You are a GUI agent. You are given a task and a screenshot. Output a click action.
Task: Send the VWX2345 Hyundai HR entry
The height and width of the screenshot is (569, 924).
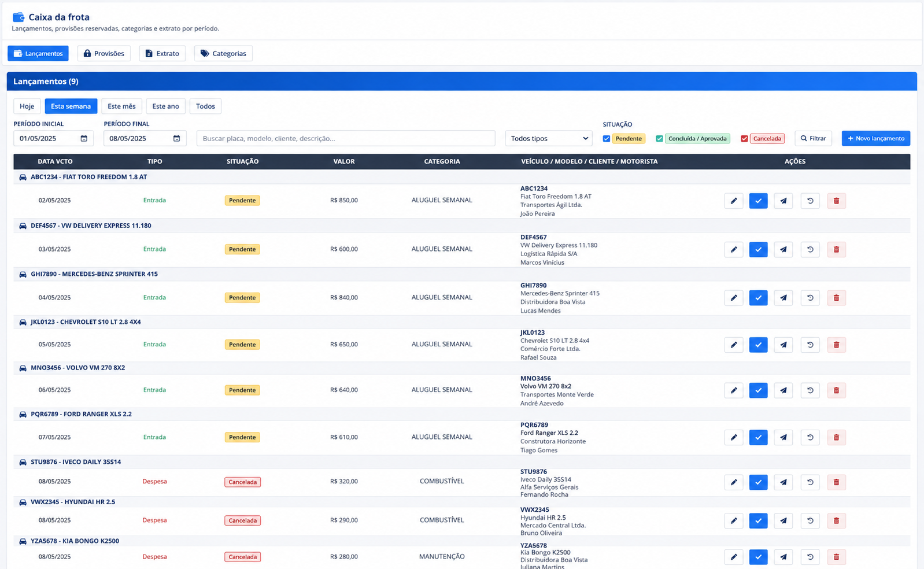pyautogui.click(x=783, y=520)
